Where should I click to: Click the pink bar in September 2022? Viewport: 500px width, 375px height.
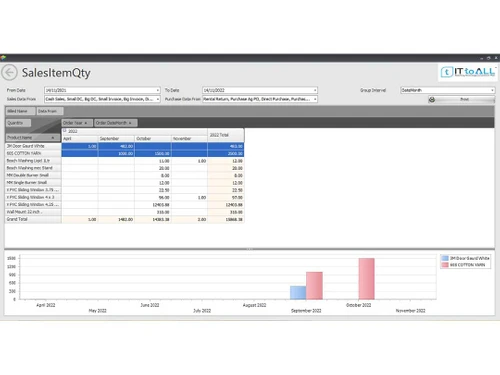tap(314, 286)
